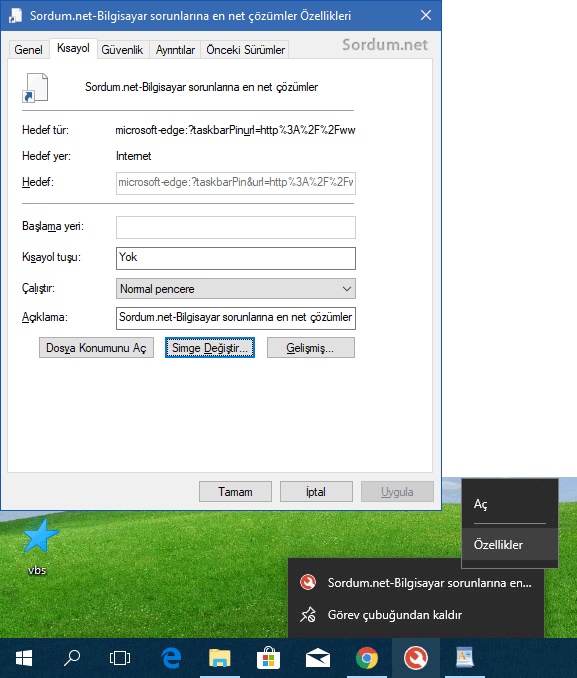The height and width of the screenshot is (678, 577).
Task: Launch Google Chrome from the taskbar
Action: 367,658
